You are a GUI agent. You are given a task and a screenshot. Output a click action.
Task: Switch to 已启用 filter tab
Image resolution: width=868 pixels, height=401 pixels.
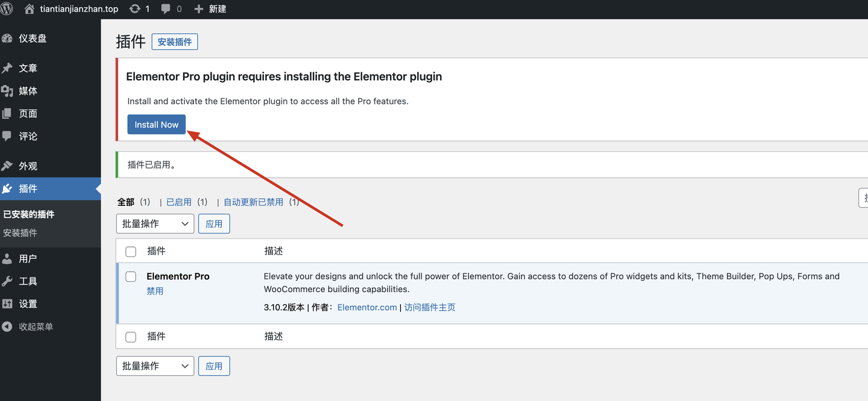click(178, 202)
